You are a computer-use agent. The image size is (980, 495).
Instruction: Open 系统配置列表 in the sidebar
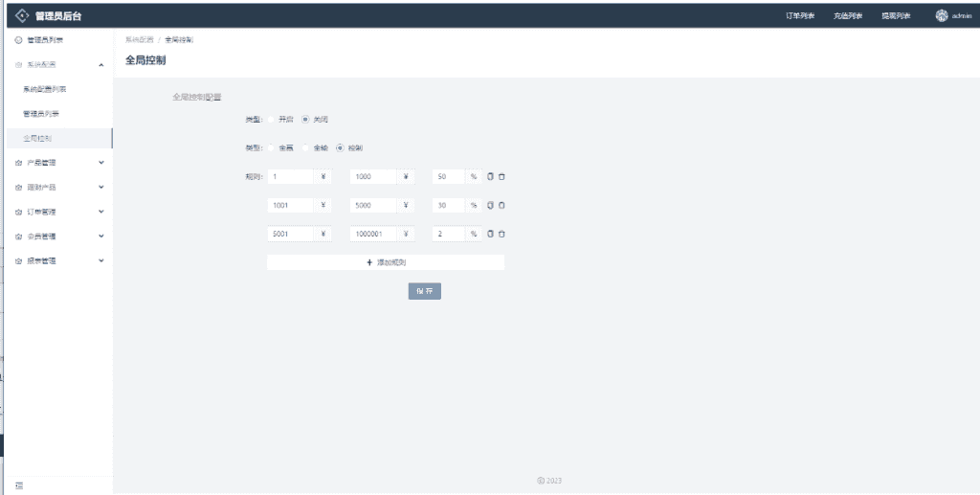click(x=44, y=89)
